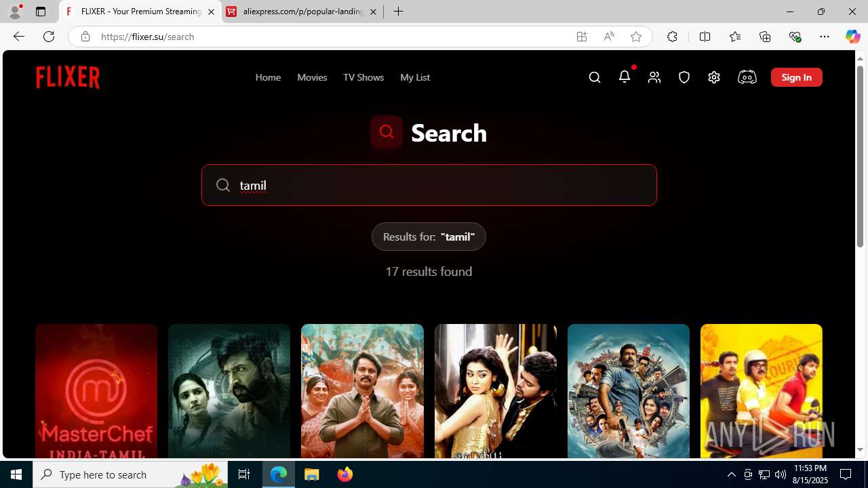The height and width of the screenshot is (488, 868).
Task: Open the poster with man folding hands
Action: [x=362, y=391]
